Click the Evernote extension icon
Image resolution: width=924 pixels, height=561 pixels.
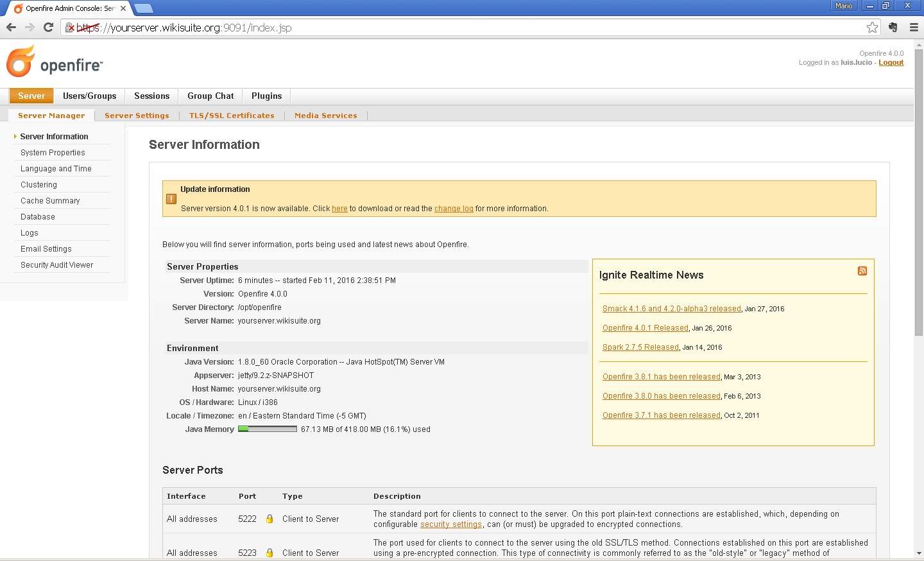tap(893, 27)
